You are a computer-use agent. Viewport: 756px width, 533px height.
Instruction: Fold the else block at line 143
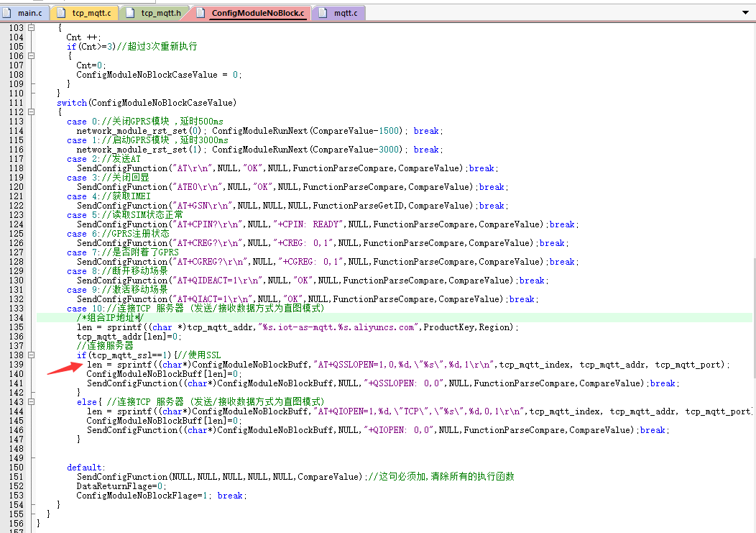[29, 402]
